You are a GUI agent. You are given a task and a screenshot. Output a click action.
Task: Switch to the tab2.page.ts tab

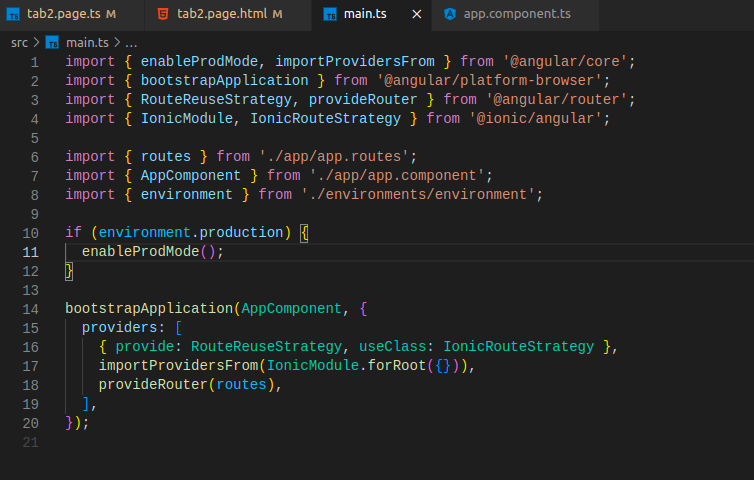coord(65,14)
